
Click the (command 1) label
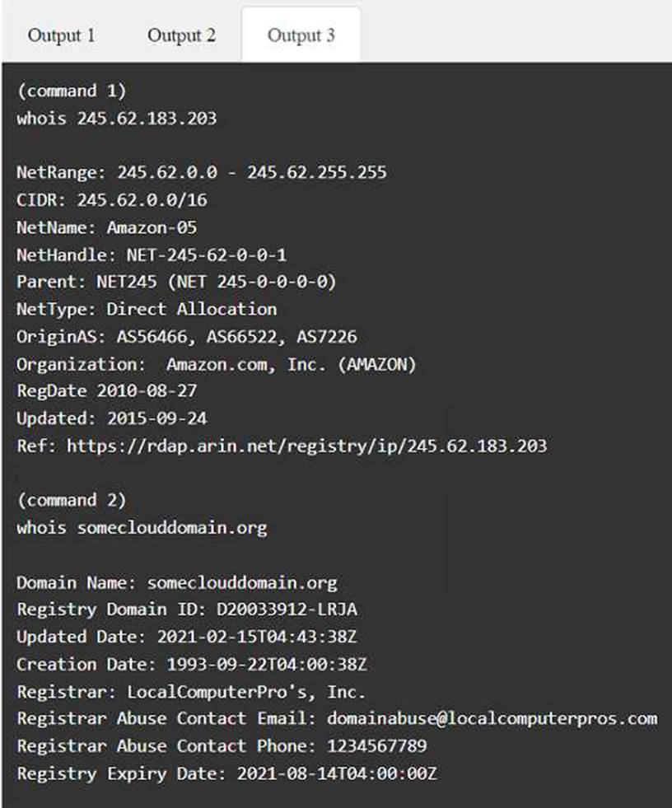click(x=72, y=91)
